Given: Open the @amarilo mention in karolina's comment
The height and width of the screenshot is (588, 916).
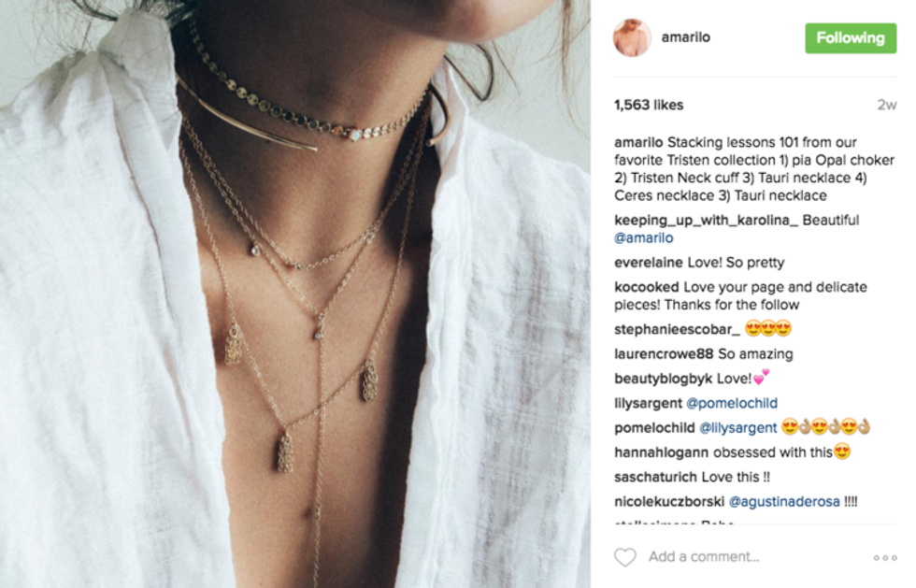Looking at the screenshot, I should coord(644,237).
